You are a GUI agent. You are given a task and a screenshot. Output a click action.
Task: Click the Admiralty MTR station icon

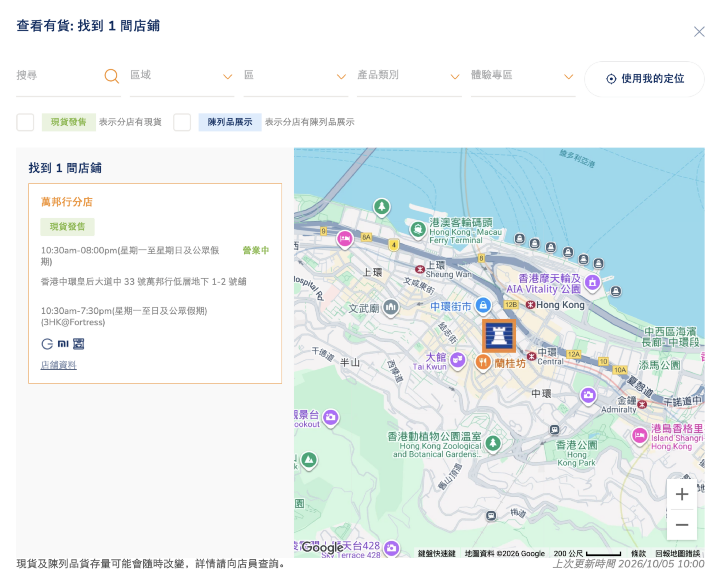(x=642, y=405)
